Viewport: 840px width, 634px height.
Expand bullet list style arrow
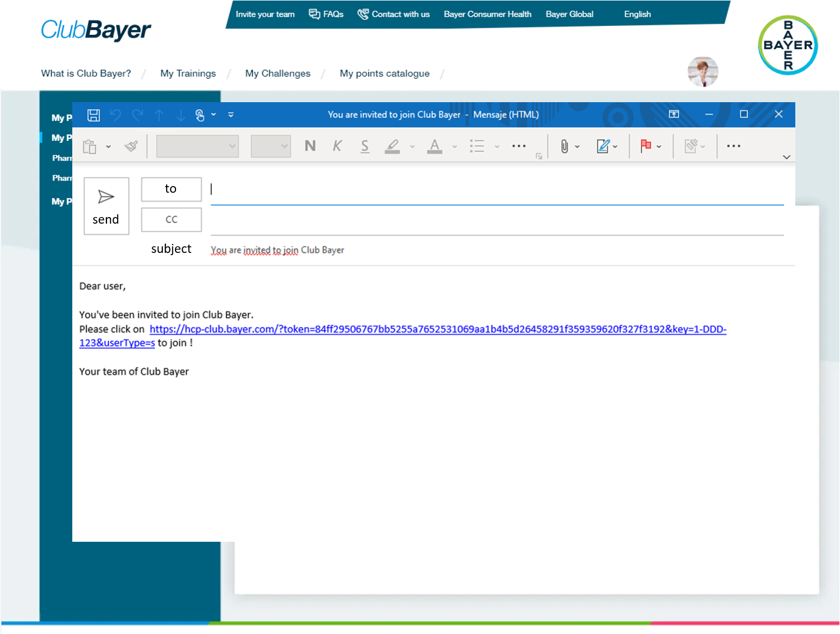497,147
